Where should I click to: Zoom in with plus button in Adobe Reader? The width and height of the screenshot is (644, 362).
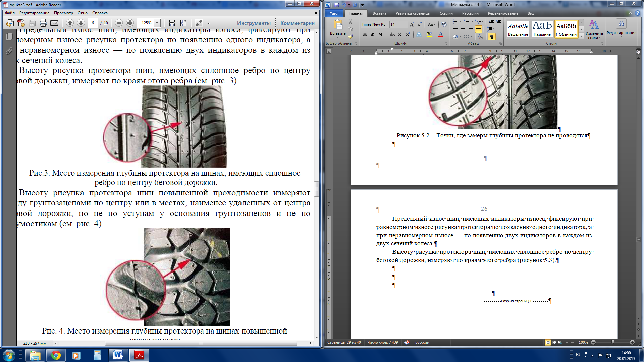coord(130,23)
